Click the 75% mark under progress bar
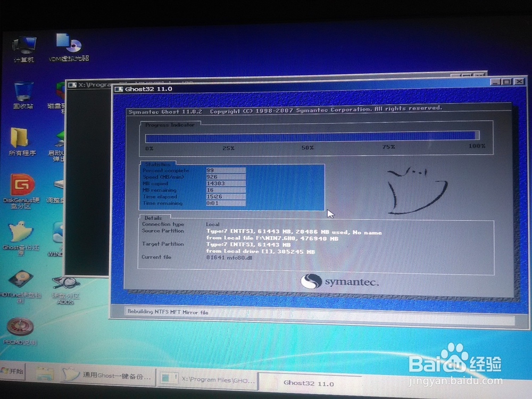 click(388, 147)
